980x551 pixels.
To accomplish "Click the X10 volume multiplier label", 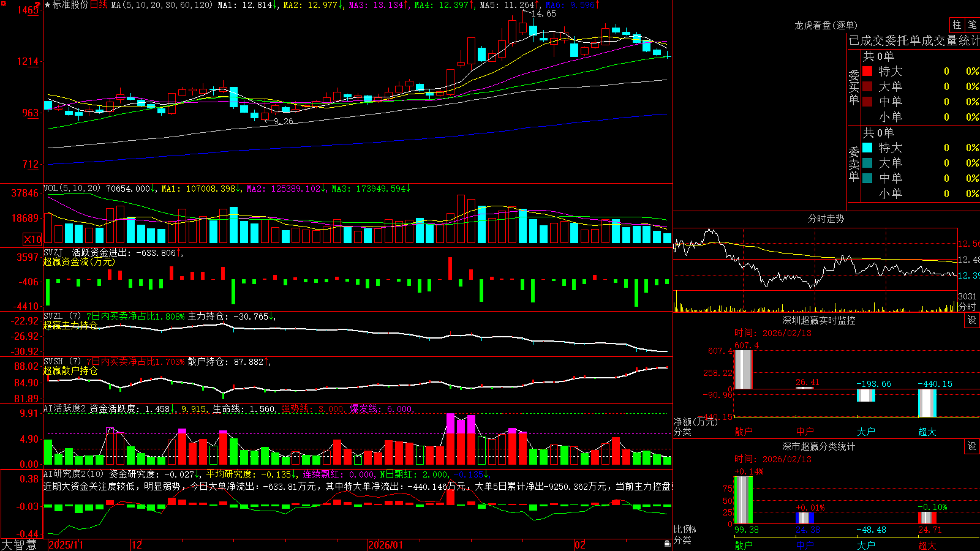I will 32,239.
